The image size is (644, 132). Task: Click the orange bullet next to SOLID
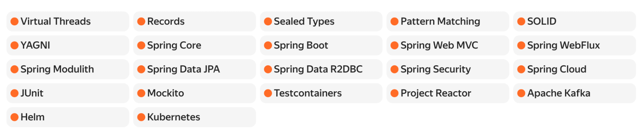pyautogui.click(x=521, y=22)
